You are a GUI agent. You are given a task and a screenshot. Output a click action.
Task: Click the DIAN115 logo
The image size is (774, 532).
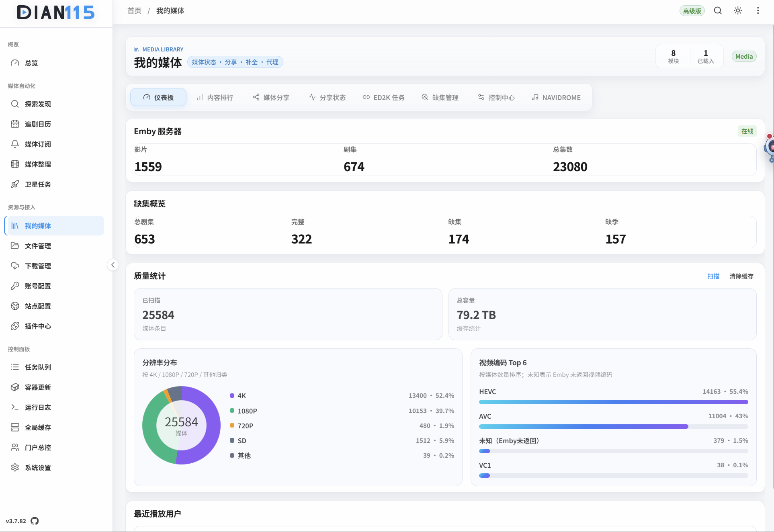point(56,12)
